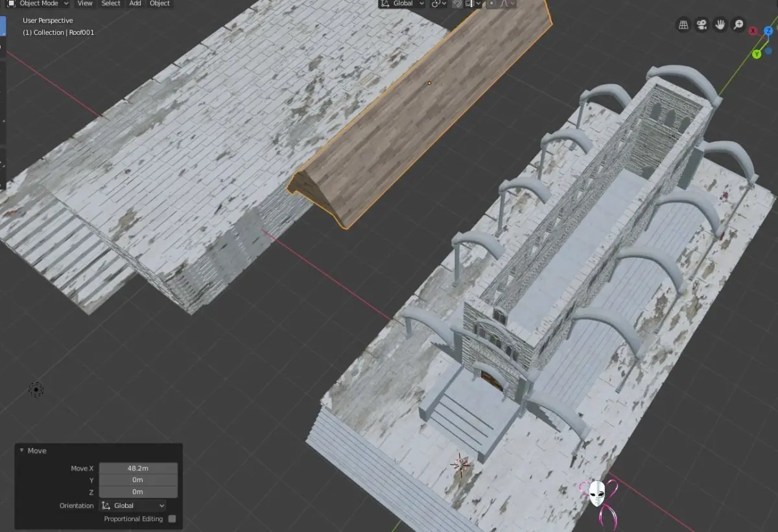The image size is (778, 532).
Task: Collapse the Move operator panel
Action: tap(21, 450)
